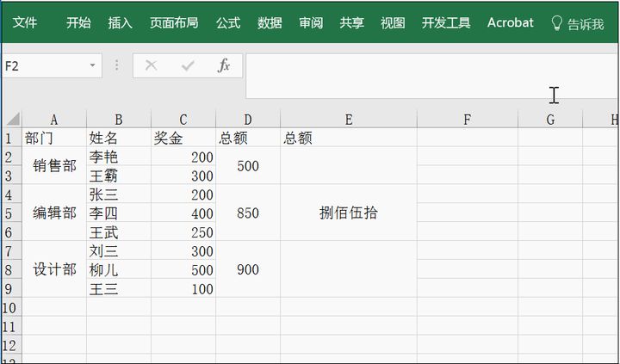Click merged cell containing 捌佰伍拾
This screenshot has width=620, height=364.
point(348,213)
